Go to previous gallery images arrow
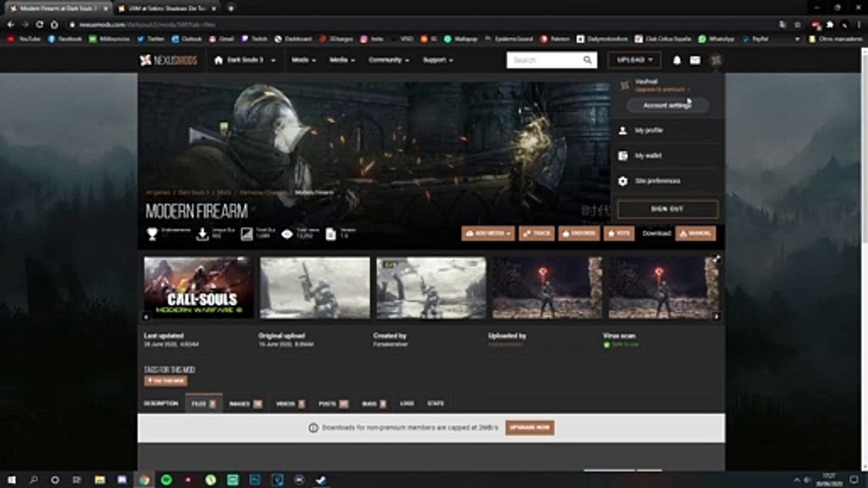The image size is (868, 488). [146, 317]
